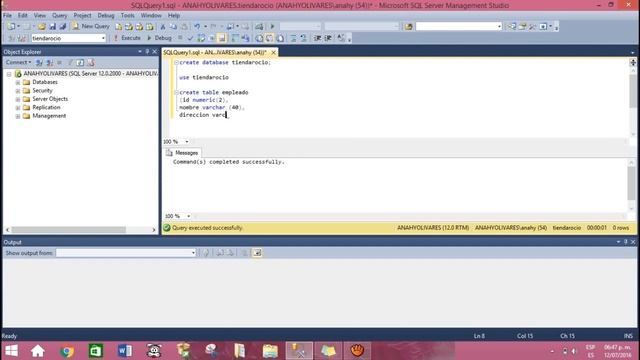Click Object Explorer disconnect icon
The height and width of the screenshot is (360, 640).
49,62
